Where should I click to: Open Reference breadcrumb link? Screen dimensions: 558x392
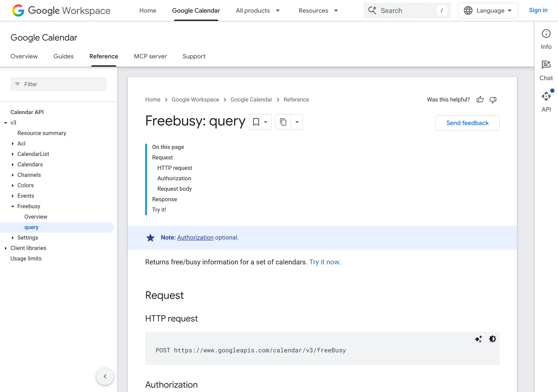coord(296,100)
